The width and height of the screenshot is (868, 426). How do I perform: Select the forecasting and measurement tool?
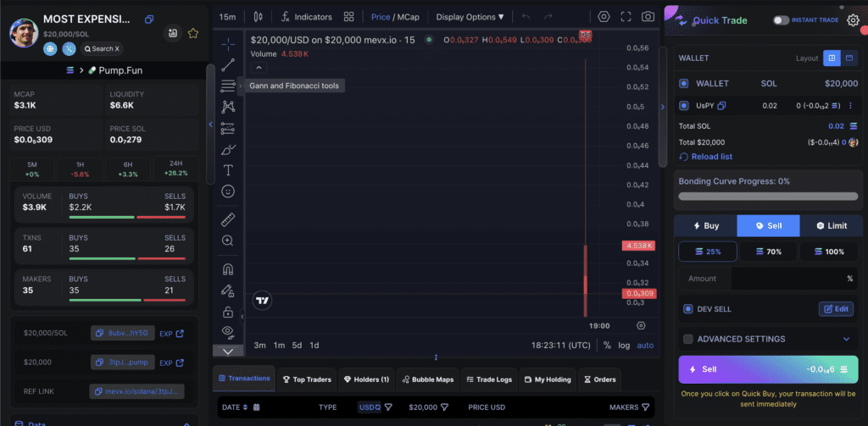(227, 128)
